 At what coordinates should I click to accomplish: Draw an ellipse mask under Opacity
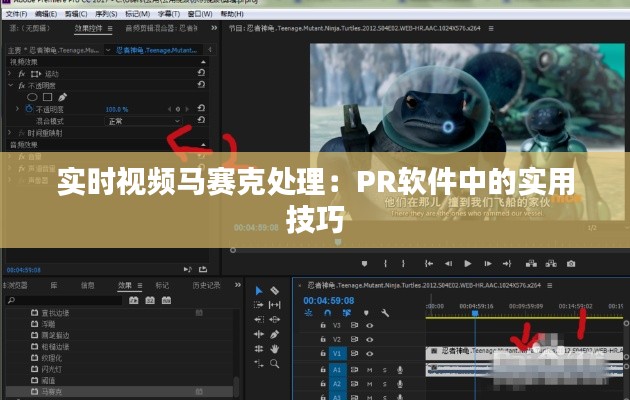coord(32,97)
